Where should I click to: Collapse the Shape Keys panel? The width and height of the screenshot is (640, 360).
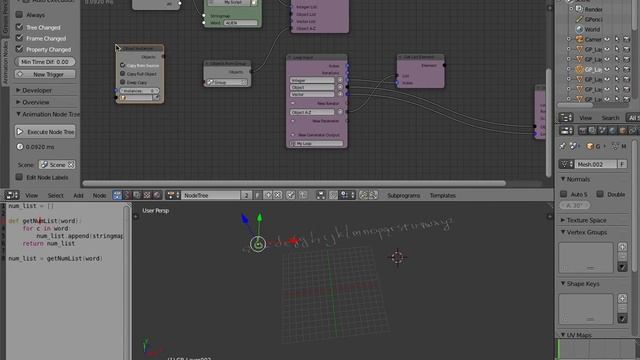coord(580,284)
